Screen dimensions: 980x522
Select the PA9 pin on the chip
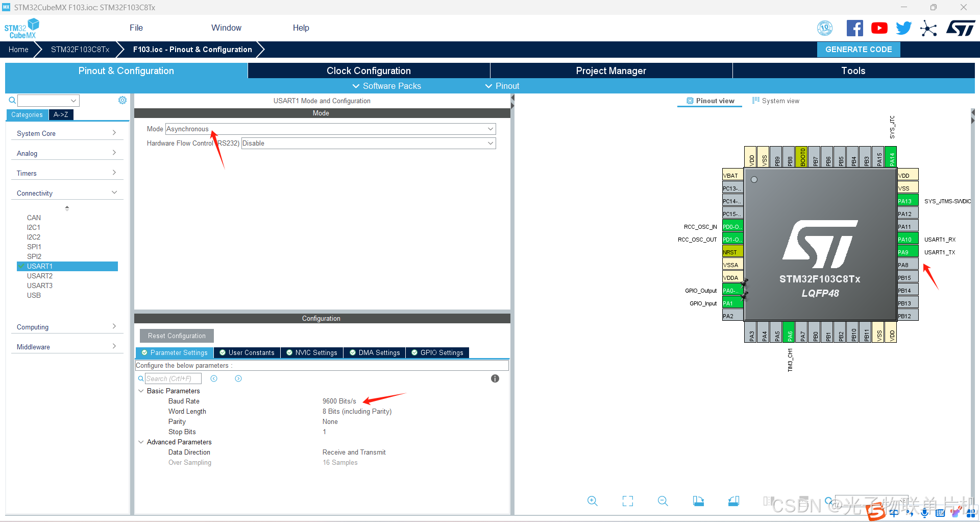pos(908,252)
